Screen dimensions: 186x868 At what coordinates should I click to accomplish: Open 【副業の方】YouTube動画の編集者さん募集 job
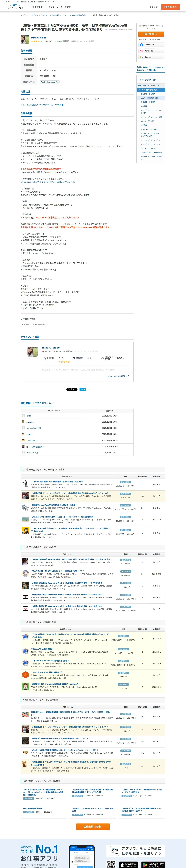point(54,505)
